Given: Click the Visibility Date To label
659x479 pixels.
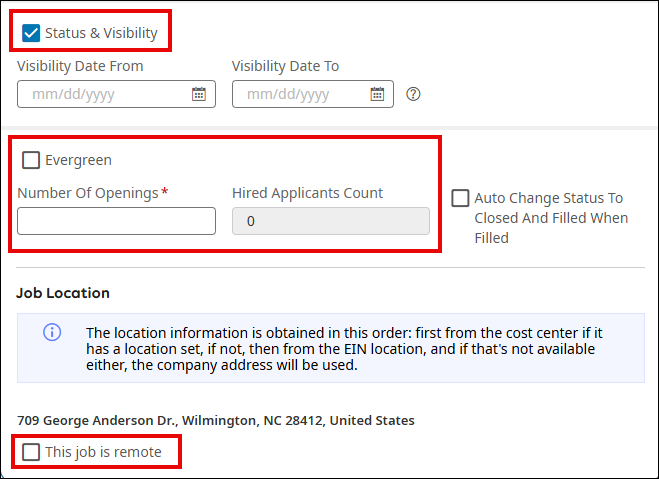Looking at the screenshot, I should coord(285,66).
